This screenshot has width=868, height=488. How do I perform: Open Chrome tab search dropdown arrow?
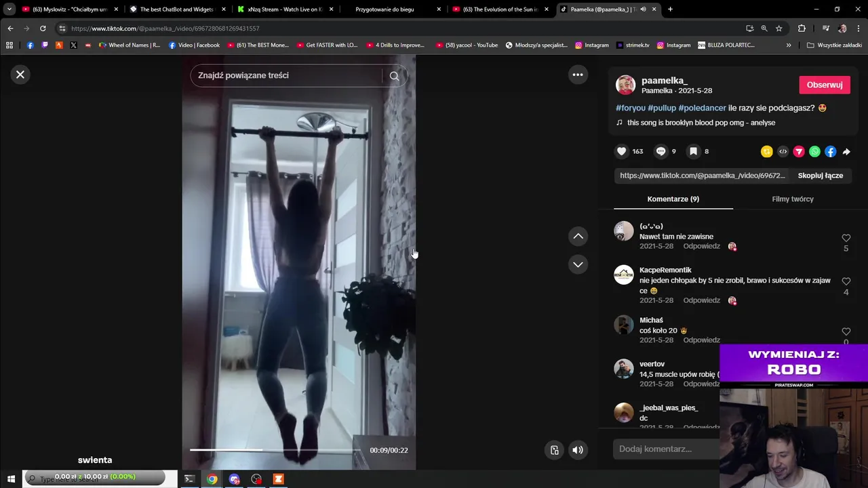pos(9,9)
